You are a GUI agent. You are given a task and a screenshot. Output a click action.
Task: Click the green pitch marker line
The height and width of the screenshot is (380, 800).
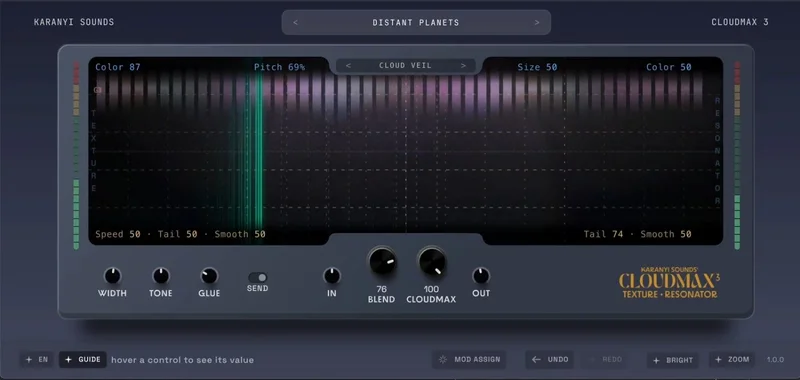click(x=258, y=150)
